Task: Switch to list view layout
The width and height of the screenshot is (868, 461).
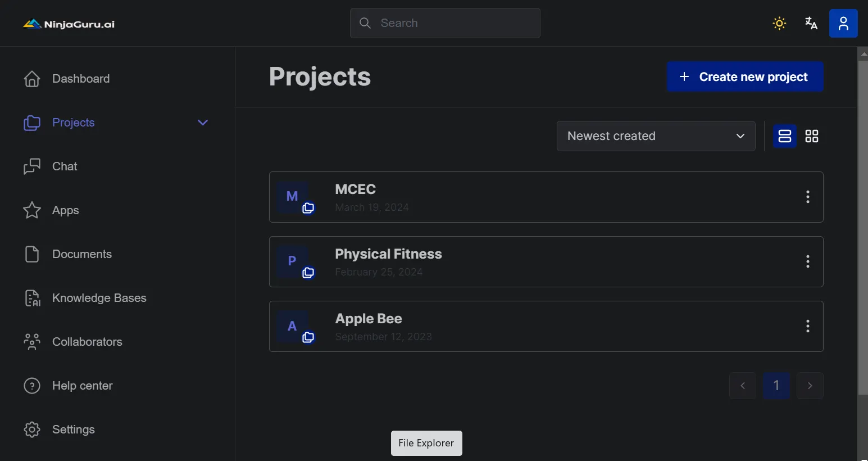Action: pyautogui.click(x=785, y=136)
